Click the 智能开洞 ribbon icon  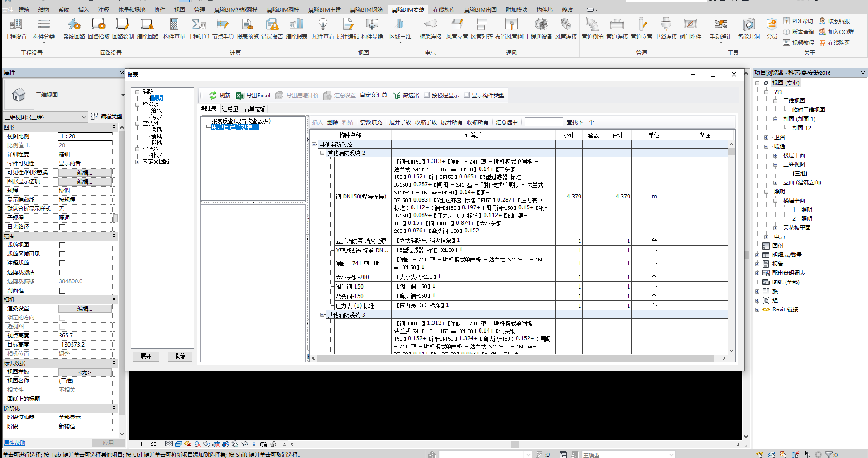point(748,24)
